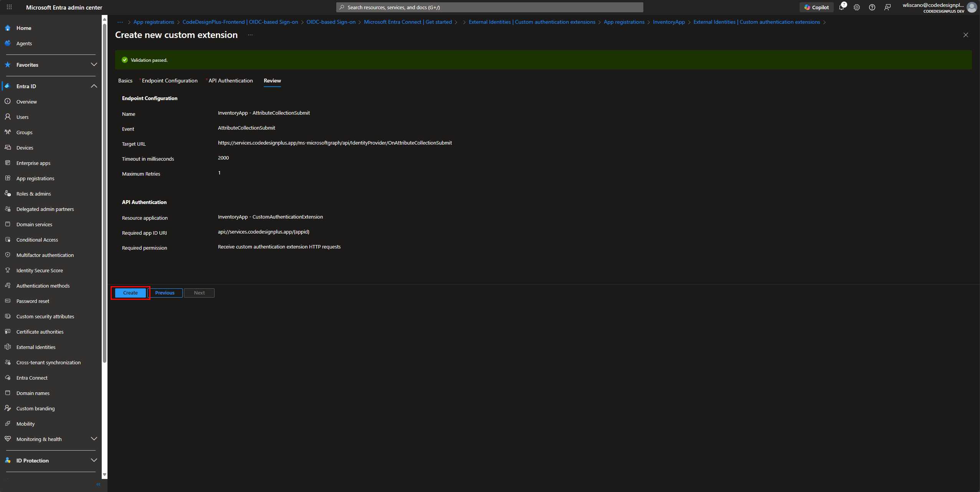Click 'Receive custom authentication extension HTTP requests' text

(279, 247)
